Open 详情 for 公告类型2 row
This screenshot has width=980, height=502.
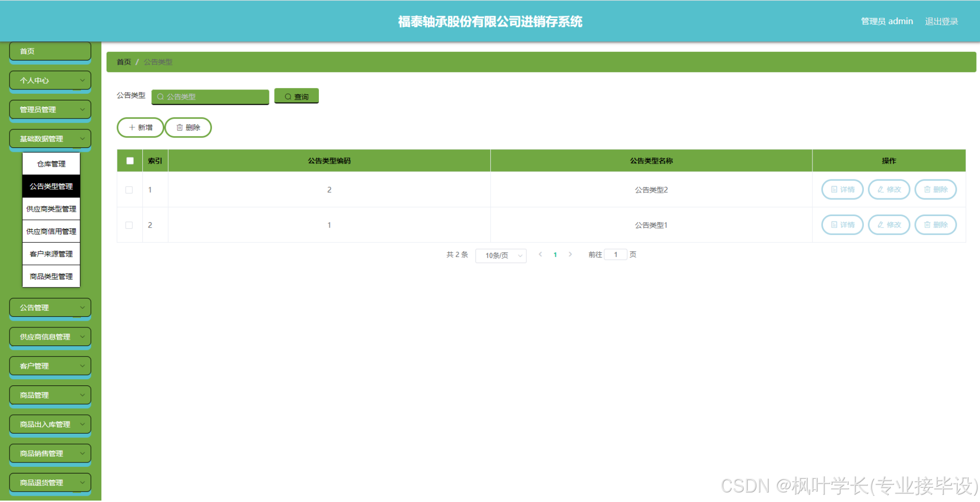(x=842, y=189)
